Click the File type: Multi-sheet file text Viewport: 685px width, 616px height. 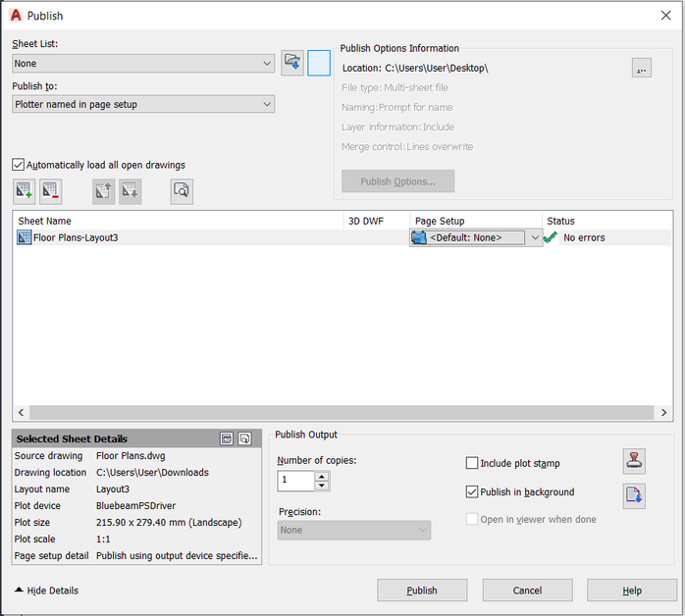(395, 87)
